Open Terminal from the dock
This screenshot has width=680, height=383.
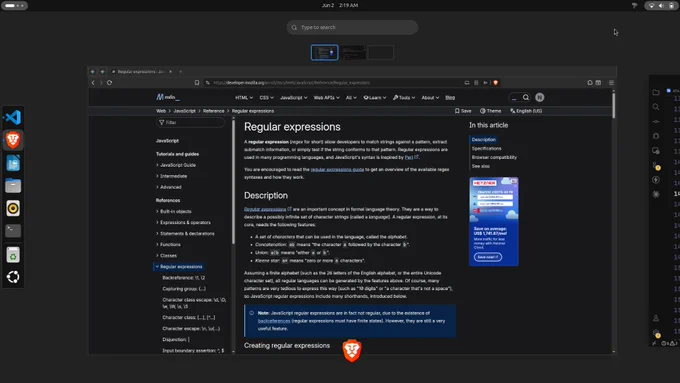click(13, 230)
